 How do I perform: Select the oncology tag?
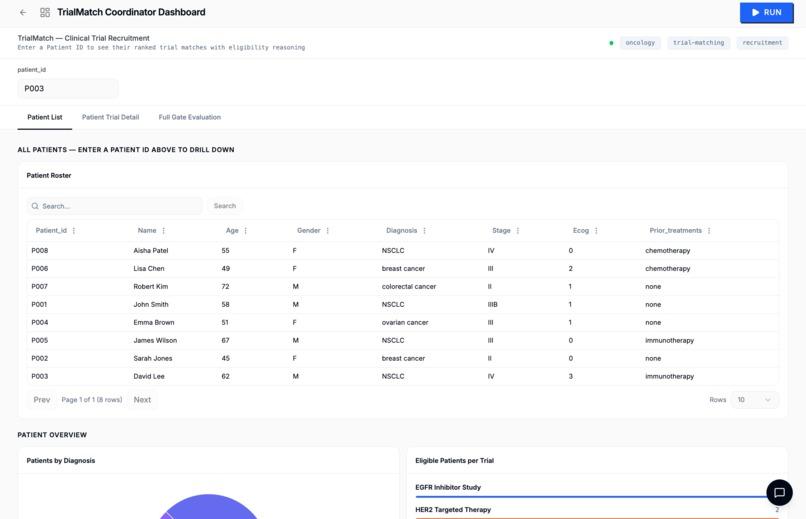(x=640, y=43)
